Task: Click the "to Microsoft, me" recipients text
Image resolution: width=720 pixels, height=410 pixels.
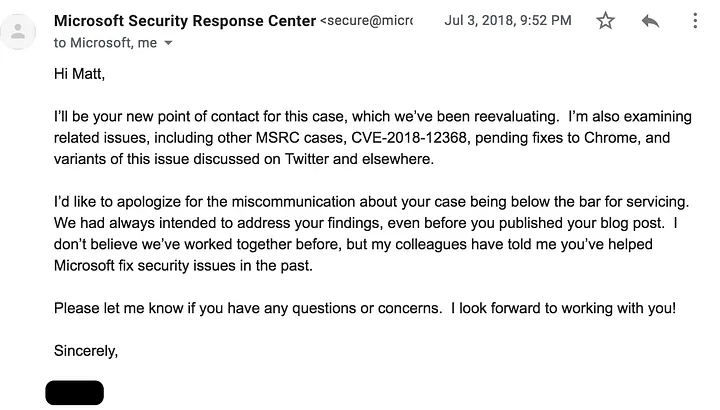Action: tap(104, 43)
